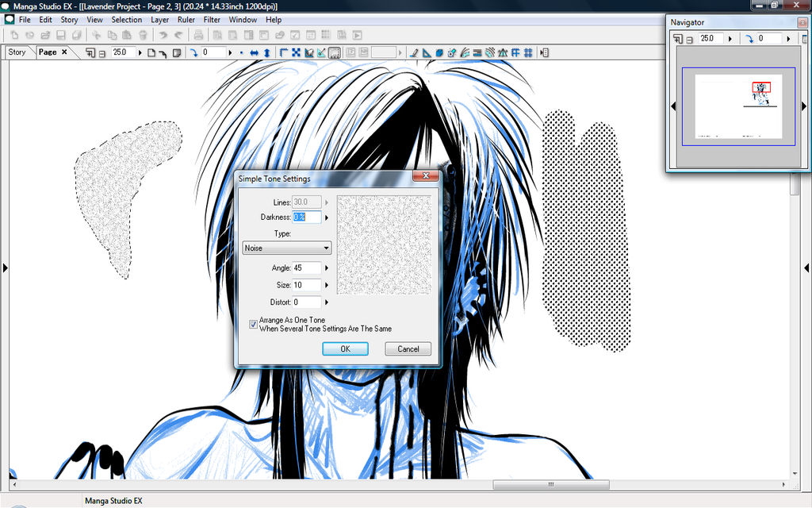Click the Navigator page preview thumbnail
This screenshot has width=812, height=508.
click(738, 106)
